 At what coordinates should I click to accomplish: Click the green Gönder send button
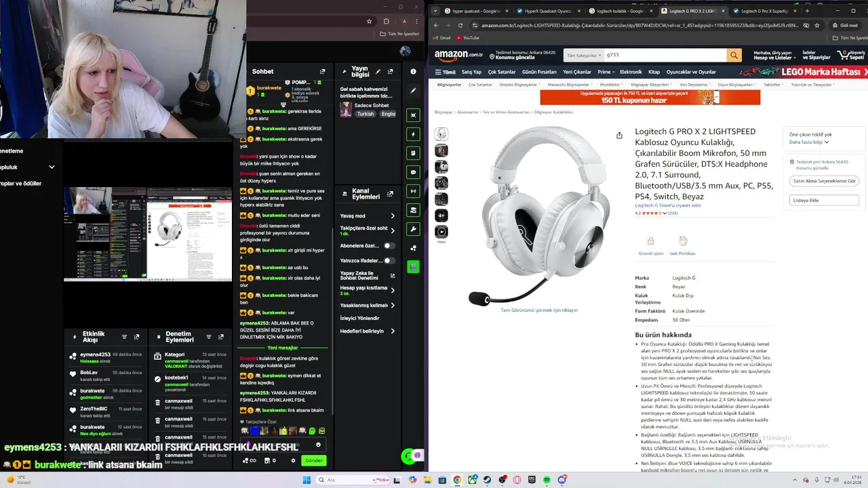[x=314, y=460]
